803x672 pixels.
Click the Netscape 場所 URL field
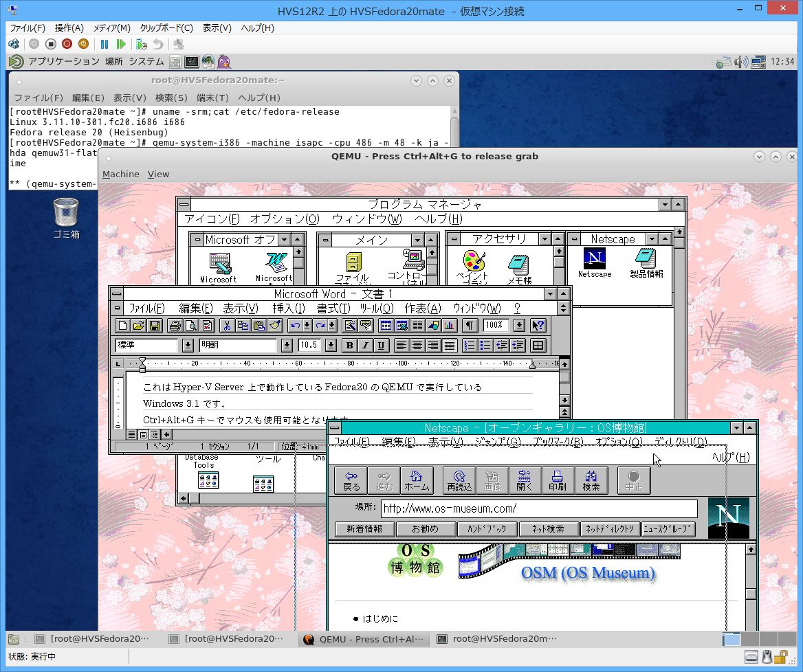click(539, 508)
